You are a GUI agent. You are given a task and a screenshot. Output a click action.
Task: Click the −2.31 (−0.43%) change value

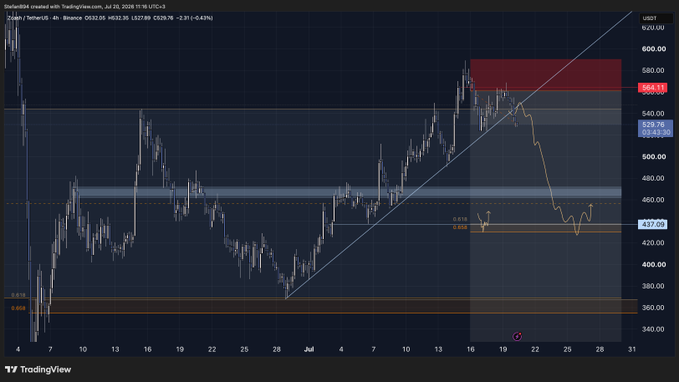click(194, 18)
